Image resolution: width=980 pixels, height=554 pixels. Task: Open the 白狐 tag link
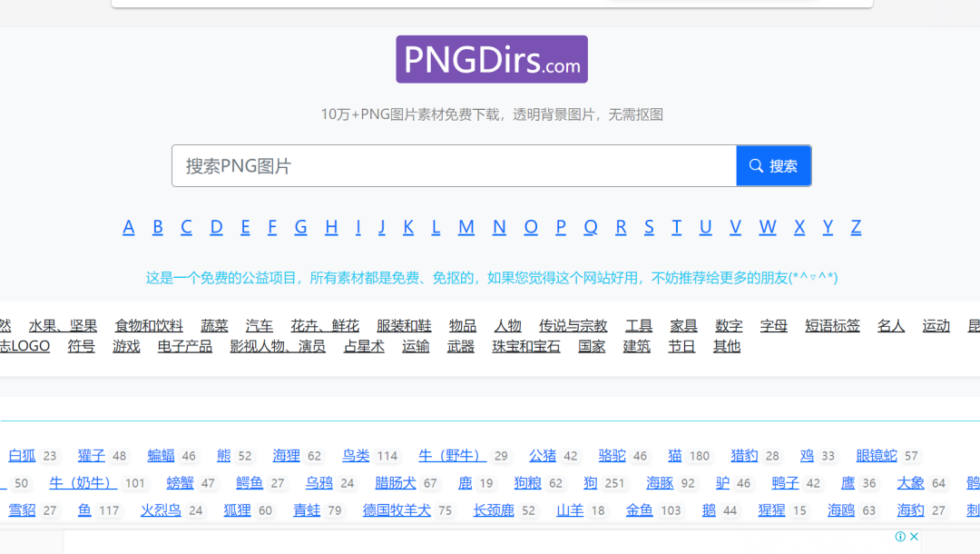(23, 456)
